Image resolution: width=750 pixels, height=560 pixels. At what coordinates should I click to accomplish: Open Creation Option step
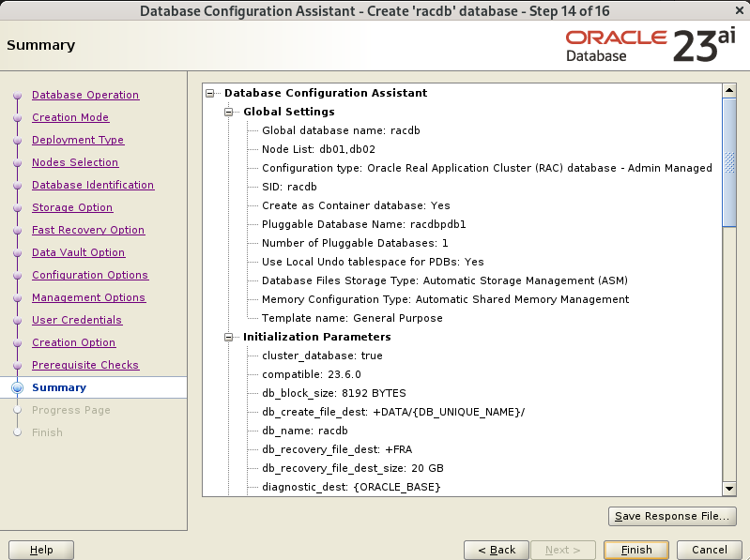73,342
